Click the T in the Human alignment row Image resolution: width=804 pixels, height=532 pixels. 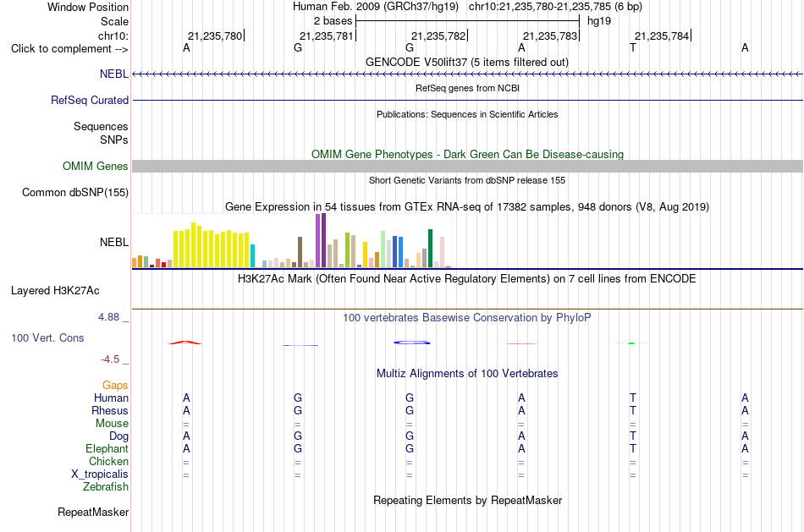[x=633, y=398]
